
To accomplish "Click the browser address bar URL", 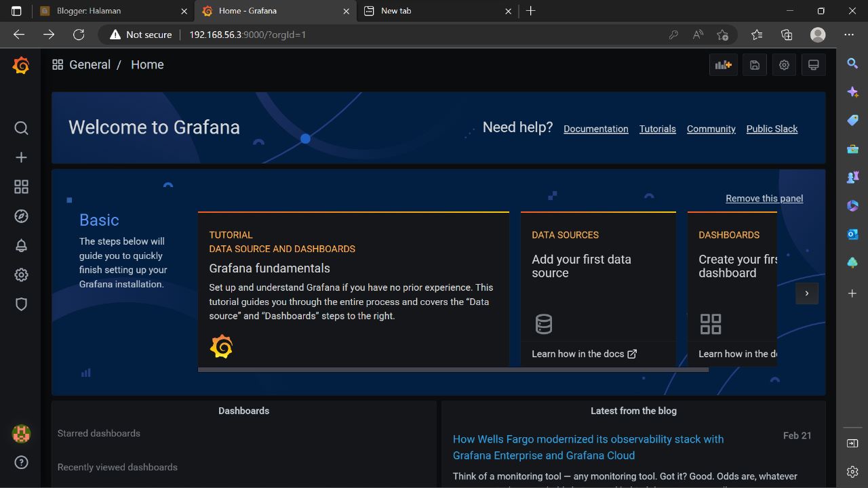I will [x=248, y=35].
